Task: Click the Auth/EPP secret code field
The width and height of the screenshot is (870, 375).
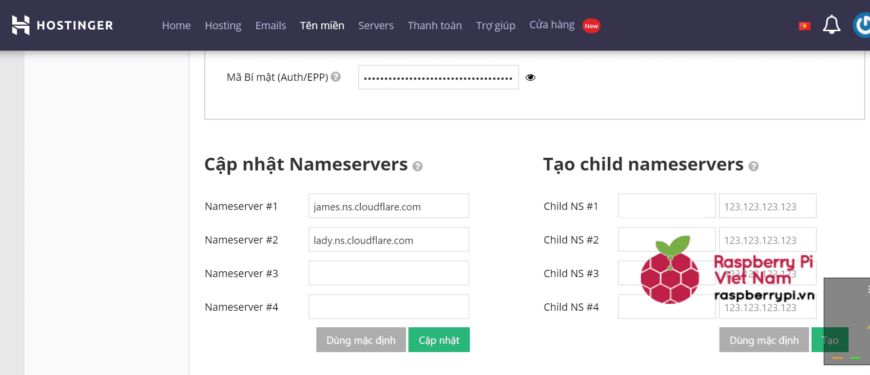Action: [x=438, y=78]
